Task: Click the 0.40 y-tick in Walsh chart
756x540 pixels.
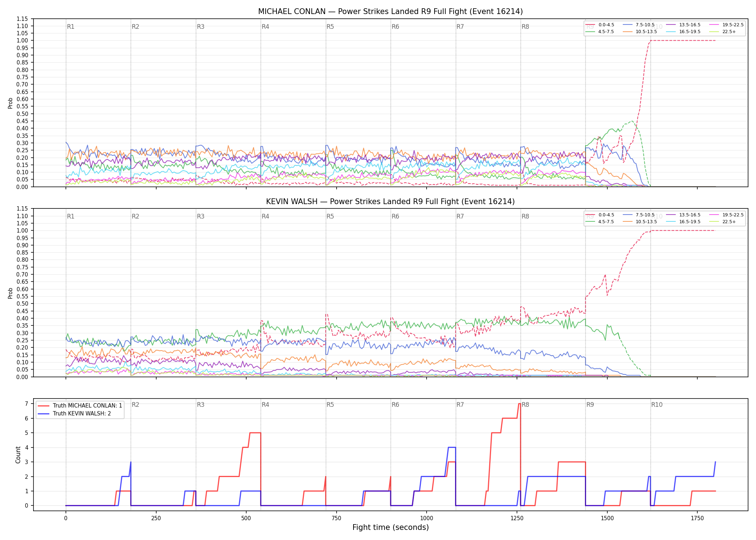Action: (x=22, y=318)
